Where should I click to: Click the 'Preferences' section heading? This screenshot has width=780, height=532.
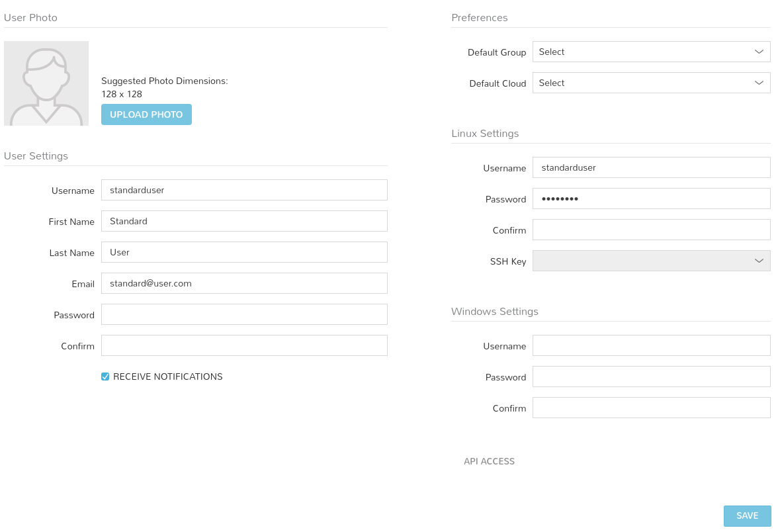480,17
